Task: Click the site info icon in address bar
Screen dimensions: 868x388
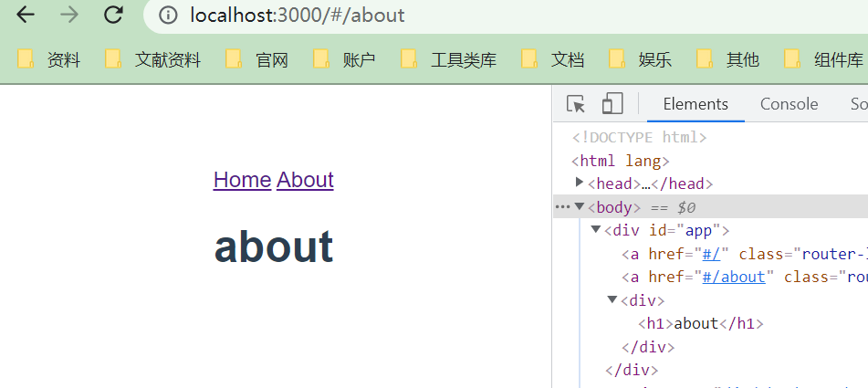Action: tap(168, 15)
